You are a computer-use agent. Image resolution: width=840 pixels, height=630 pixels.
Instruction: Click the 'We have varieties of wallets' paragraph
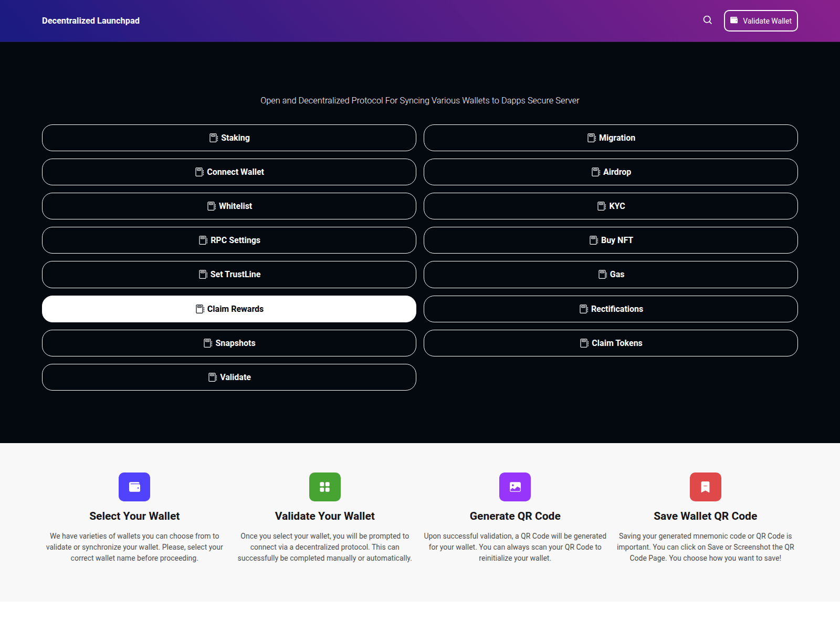pyautogui.click(x=134, y=547)
